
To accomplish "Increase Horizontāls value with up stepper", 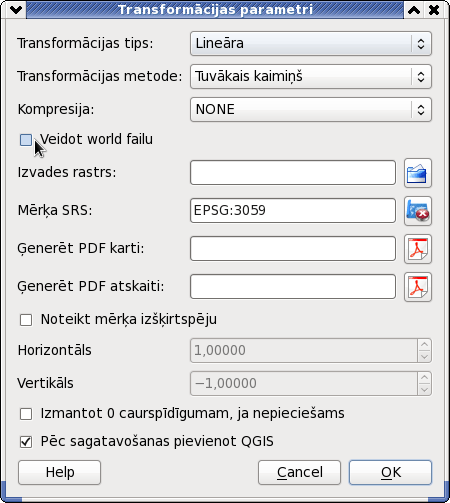I will [424, 344].
